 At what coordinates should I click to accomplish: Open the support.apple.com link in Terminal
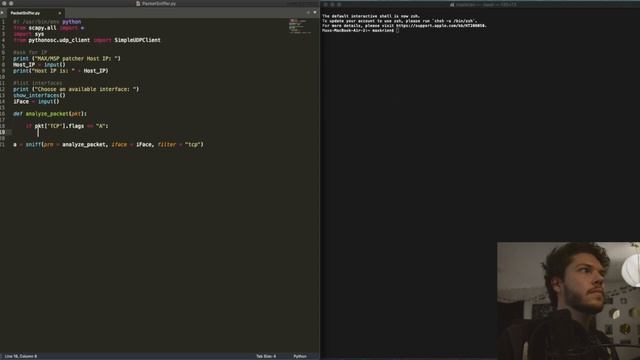coord(441,26)
